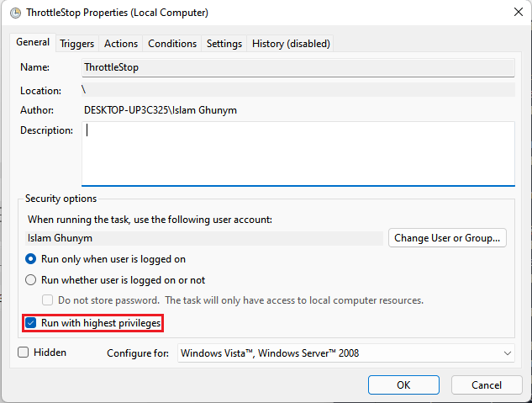The width and height of the screenshot is (532, 403).
Task: Click the clock icon in title bar
Action: click(13, 13)
